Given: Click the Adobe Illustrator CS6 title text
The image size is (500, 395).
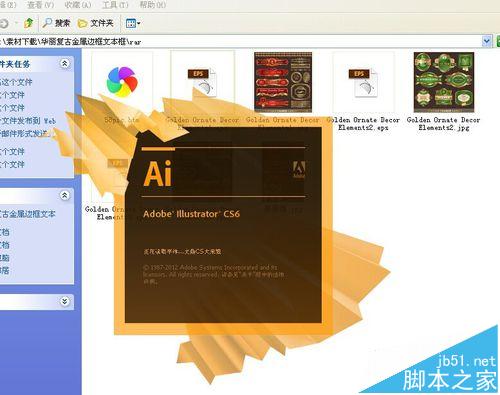Looking at the screenshot, I should 191,214.
